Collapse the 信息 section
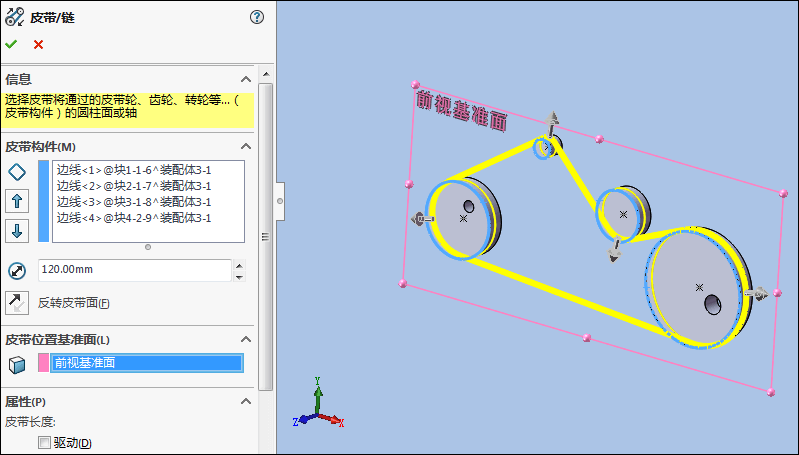The image size is (799, 455). [246, 79]
